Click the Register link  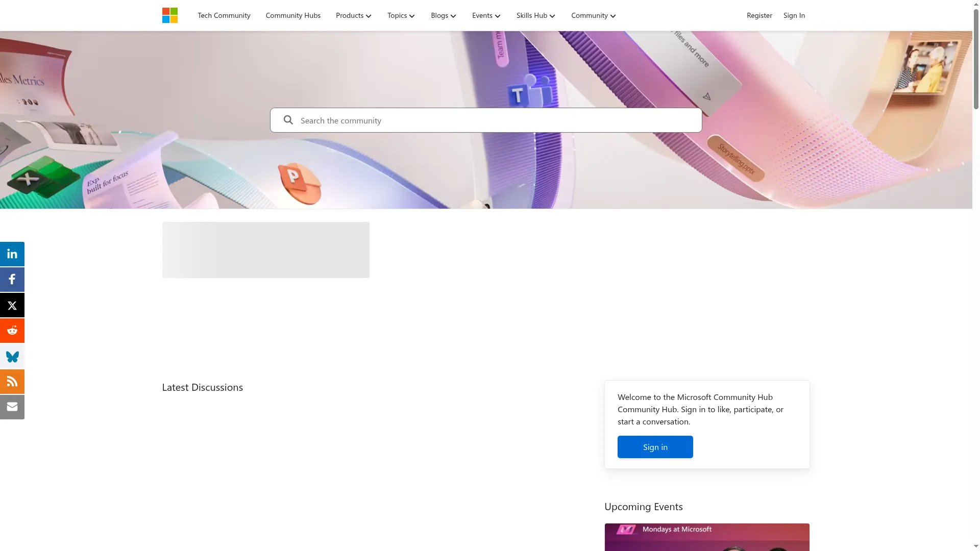[759, 15]
